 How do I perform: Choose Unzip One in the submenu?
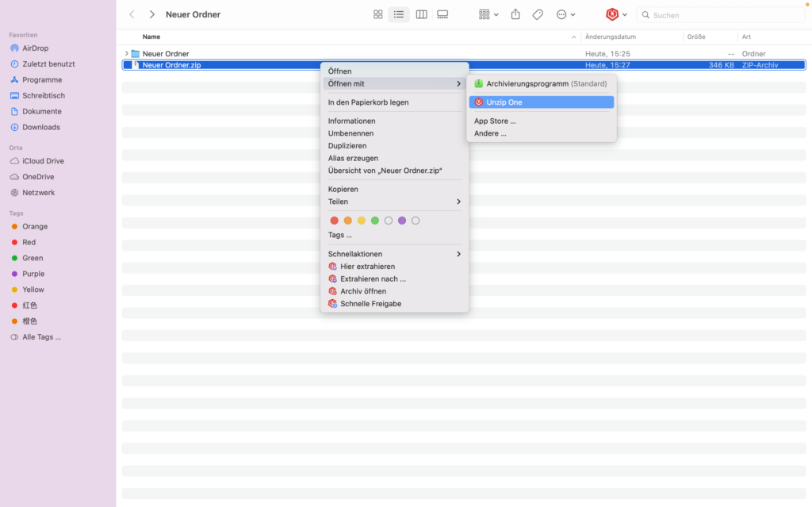504,102
